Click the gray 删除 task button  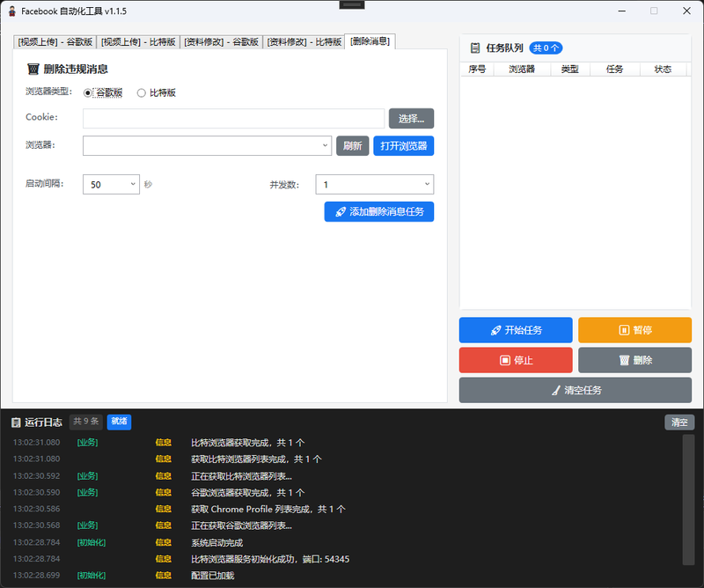point(634,360)
